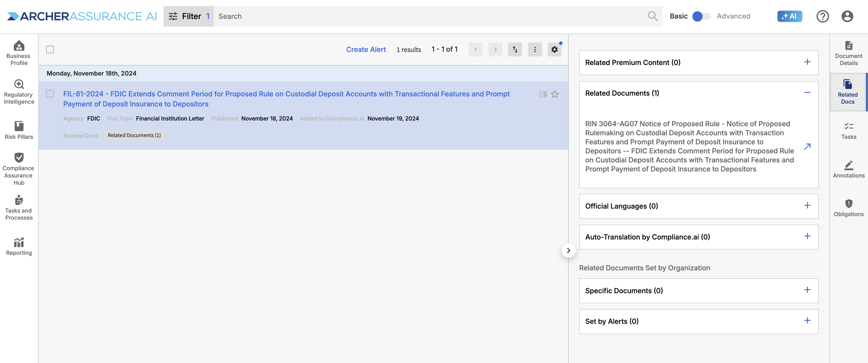Open the help question mark icon

click(823, 16)
